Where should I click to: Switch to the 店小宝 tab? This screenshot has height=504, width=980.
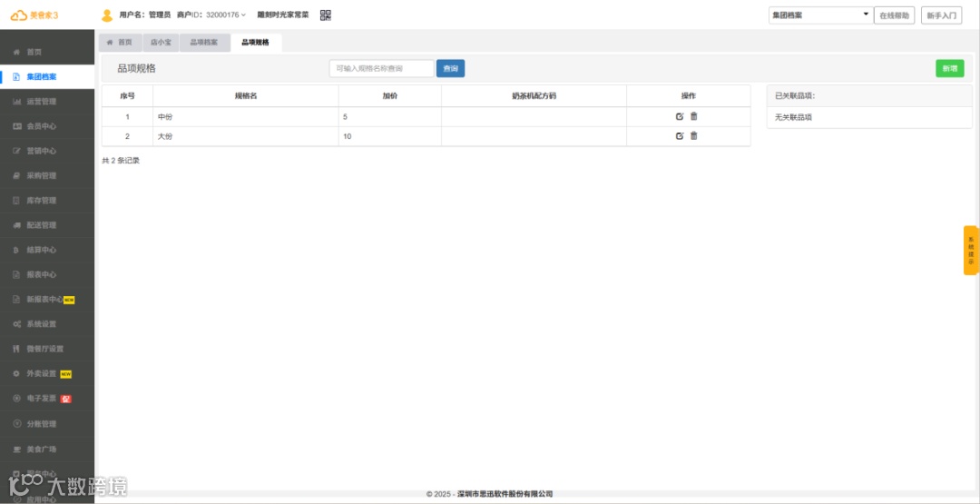pos(161,43)
